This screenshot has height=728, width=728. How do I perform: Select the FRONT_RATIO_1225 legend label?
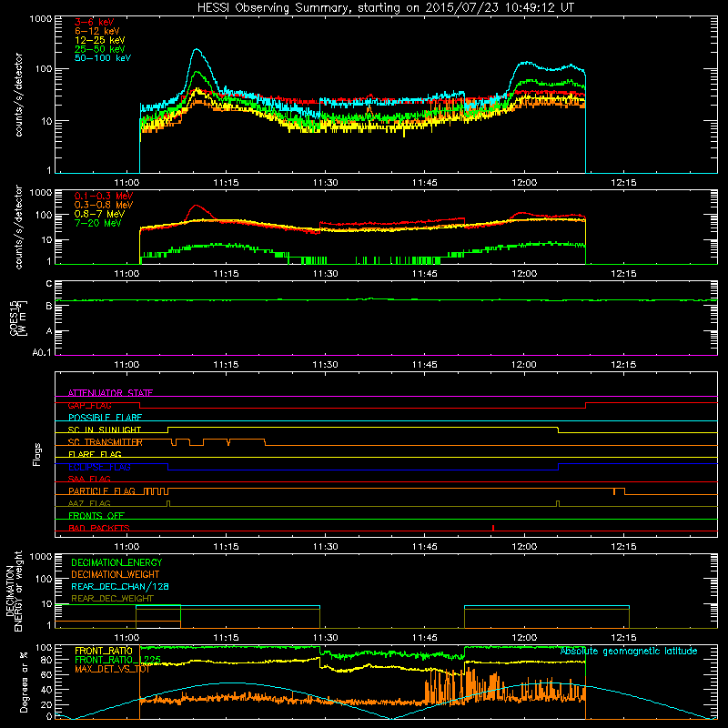[118, 660]
